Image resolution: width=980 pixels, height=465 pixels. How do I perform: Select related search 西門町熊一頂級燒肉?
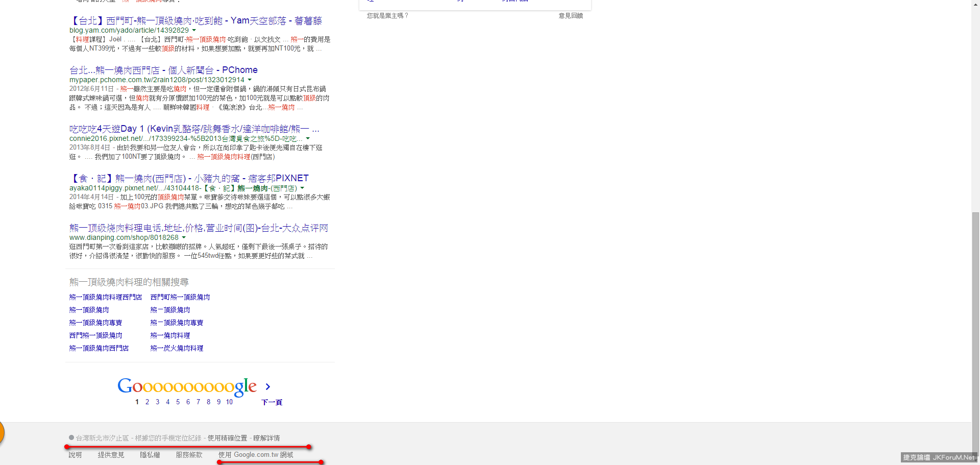click(180, 297)
